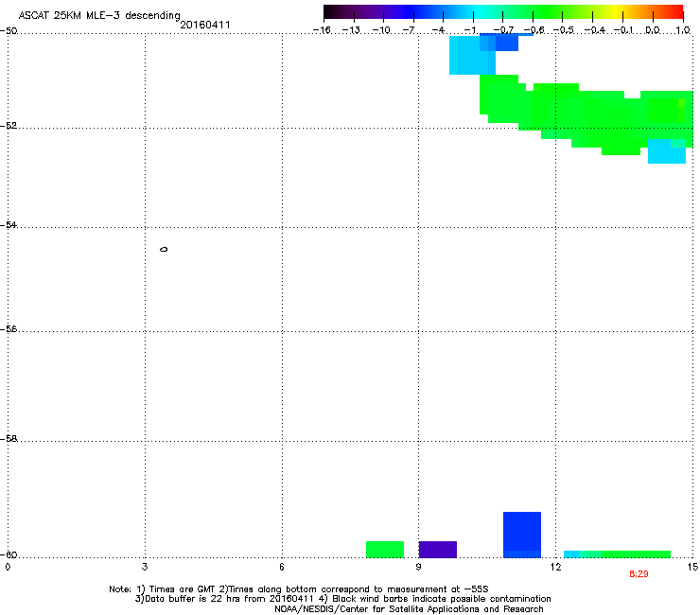Screen dimensions: 700x615
Task: Click the longitude axis label "15"
Action: point(692,567)
